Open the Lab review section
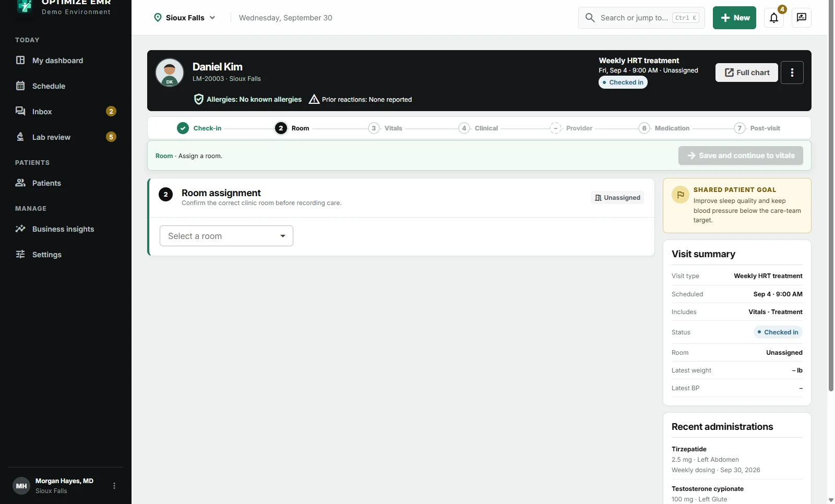The image size is (835, 504). tap(66, 137)
